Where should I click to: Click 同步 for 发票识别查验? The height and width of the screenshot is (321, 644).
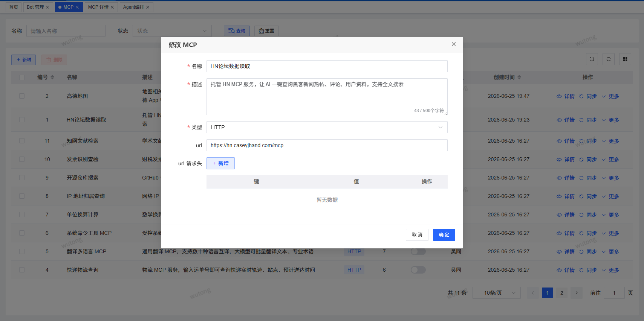click(x=588, y=160)
